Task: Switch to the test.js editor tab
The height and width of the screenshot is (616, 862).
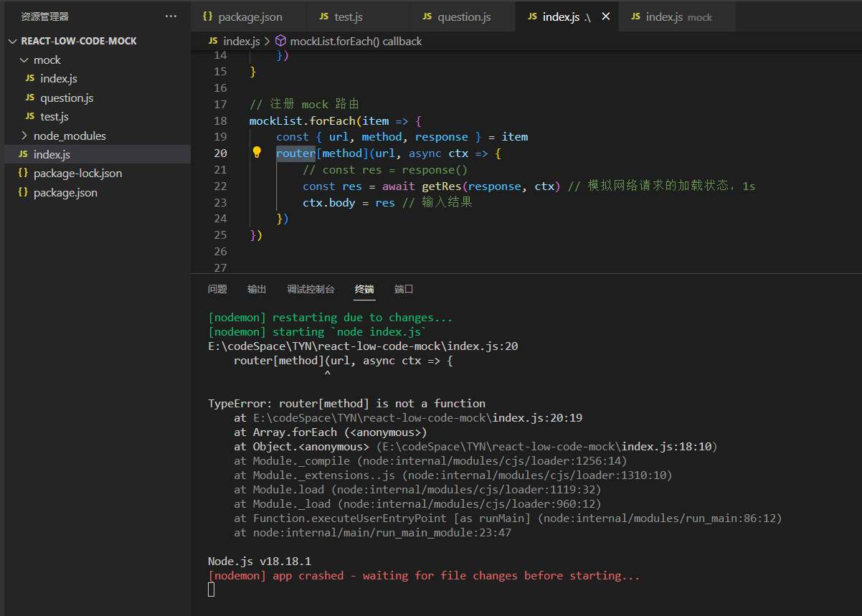Action: [x=359, y=16]
